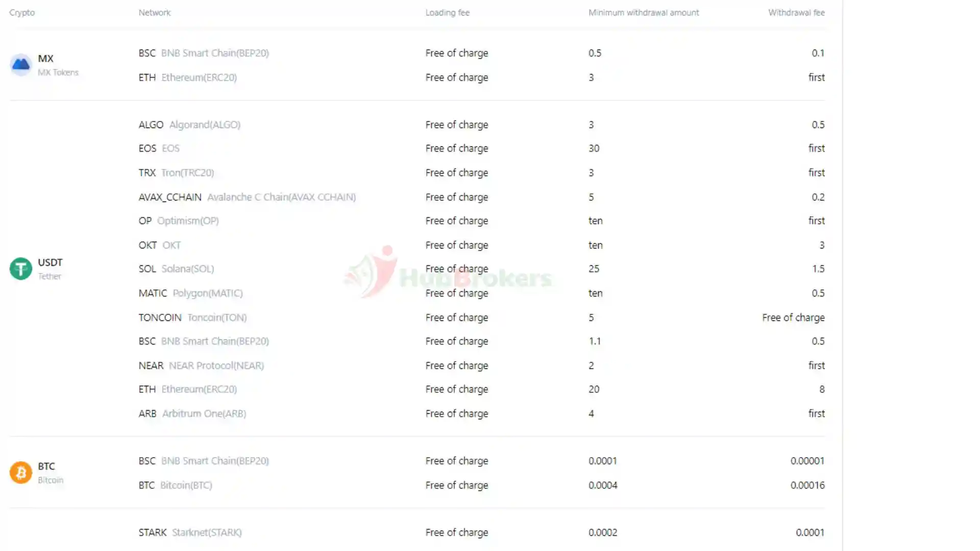Click the Optimism(OP) network entry
The width and height of the screenshot is (980, 551).
click(179, 221)
